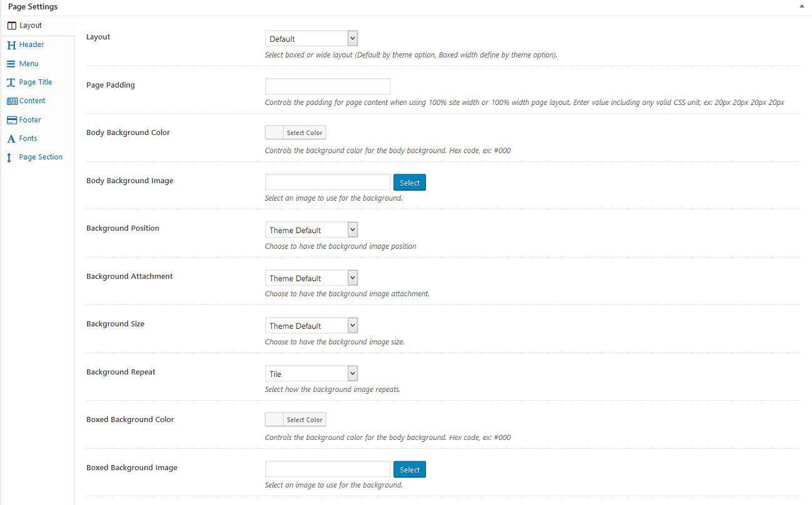Open the Background Repeat dropdown

click(x=311, y=374)
